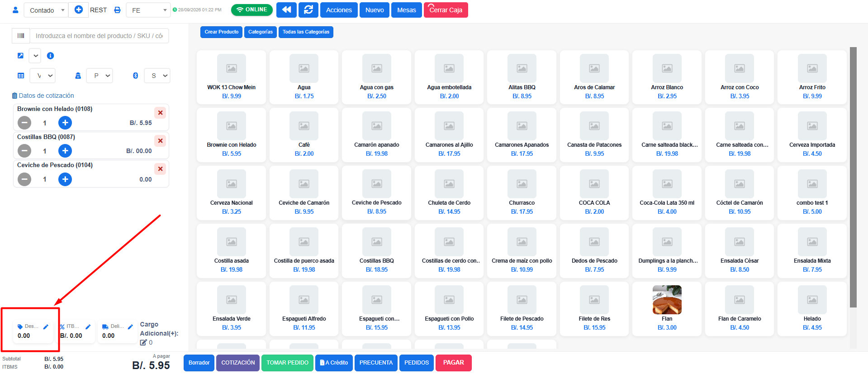Screen dimensions: 868x389
Task: Click the red PAGAR button
Action: pyautogui.click(x=454, y=363)
